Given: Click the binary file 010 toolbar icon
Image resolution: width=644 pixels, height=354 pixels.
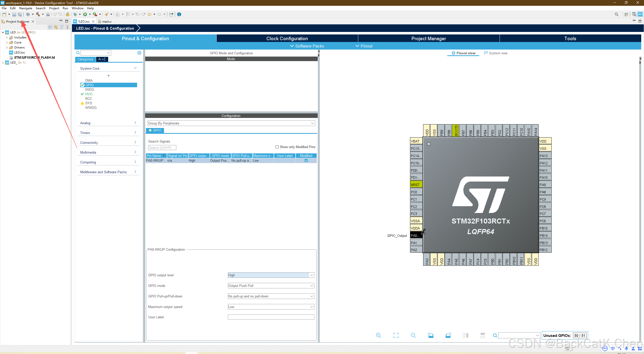Looking at the screenshot, I should (48, 14).
